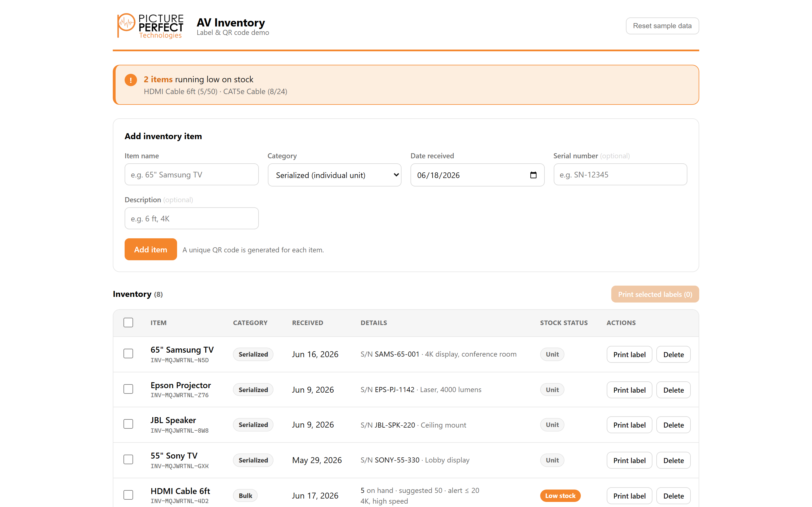Click the Unit status badge for JBL Speaker
Viewport: 812px width, 507px height.
coord(552,425)
